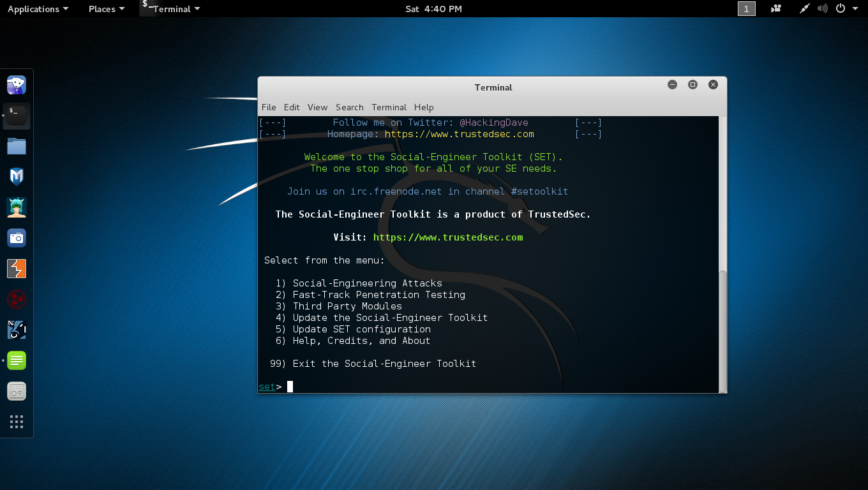Launch the Terminal icon in the dock
This screenshot has width=868, height=490.
17,115
